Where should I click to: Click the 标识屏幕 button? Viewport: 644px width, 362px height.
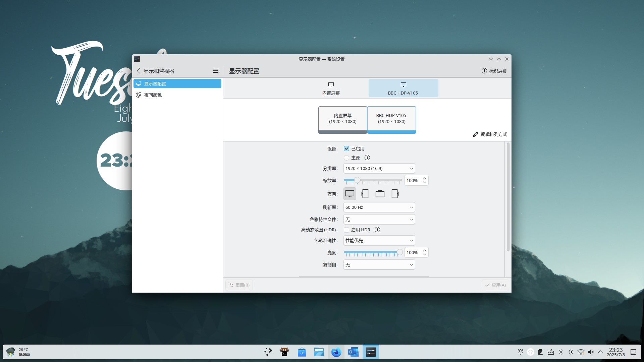494,71
